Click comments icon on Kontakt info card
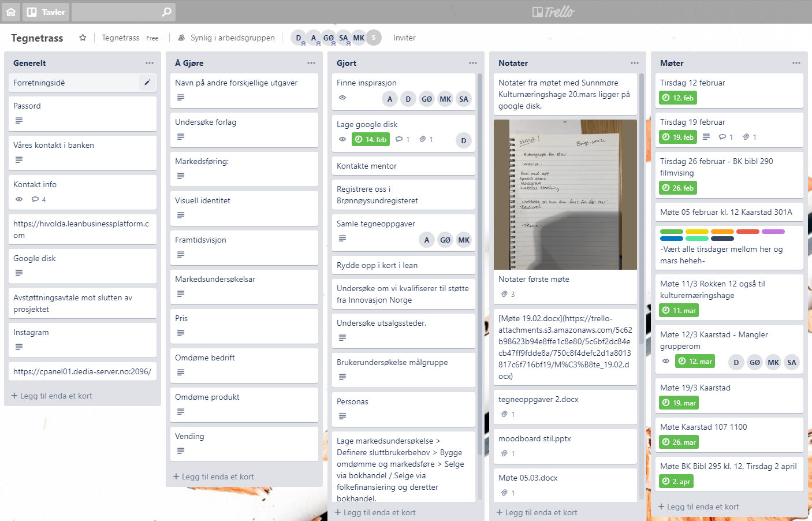Viewport: 812px width, 521px height. pos(35,199)
